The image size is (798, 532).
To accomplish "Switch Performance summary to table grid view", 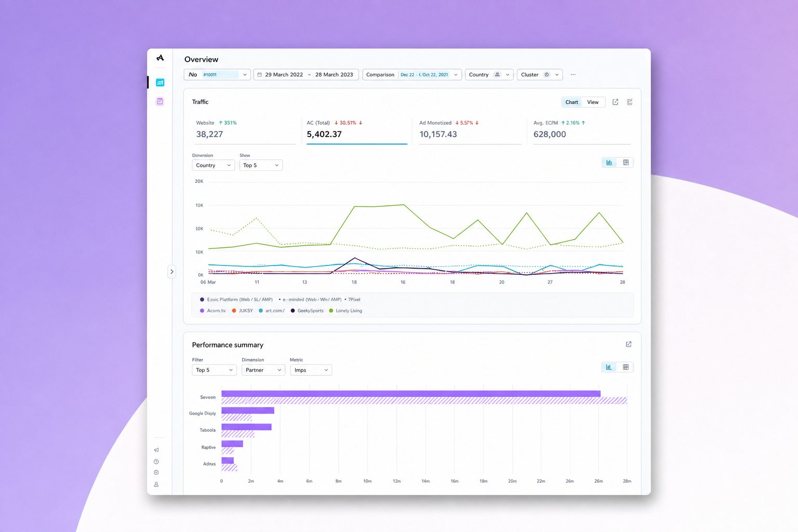I will click(626, 367).
